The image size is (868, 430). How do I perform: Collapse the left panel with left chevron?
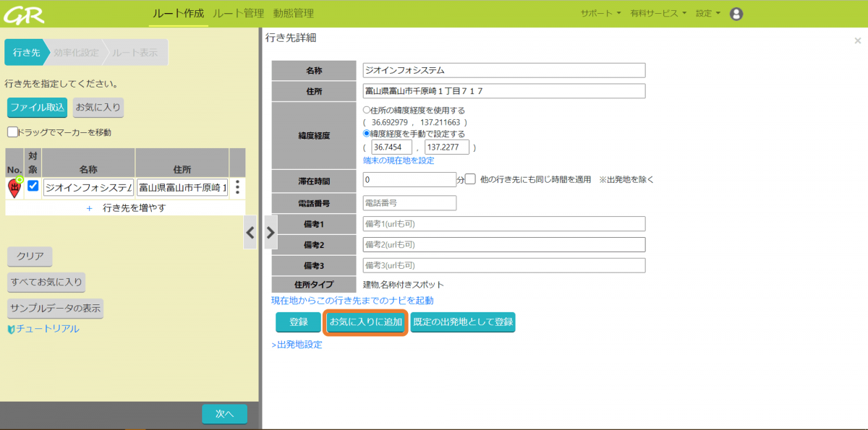[250, 233]
